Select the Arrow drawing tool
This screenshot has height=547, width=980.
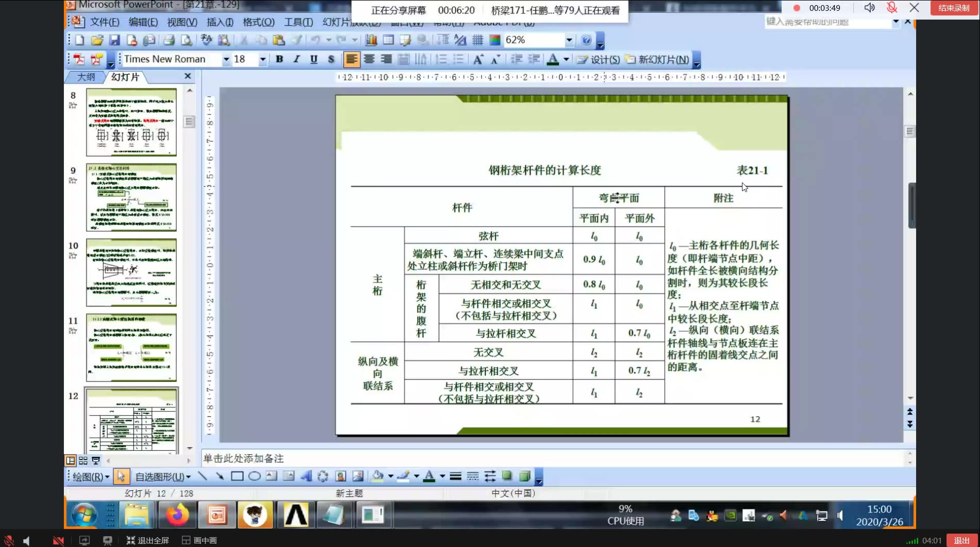tap(220, 476)
